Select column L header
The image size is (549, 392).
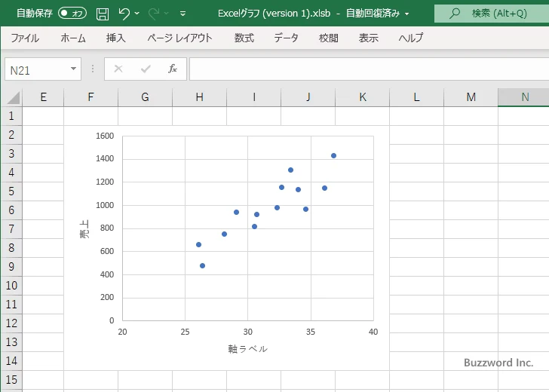click(416, 97)
